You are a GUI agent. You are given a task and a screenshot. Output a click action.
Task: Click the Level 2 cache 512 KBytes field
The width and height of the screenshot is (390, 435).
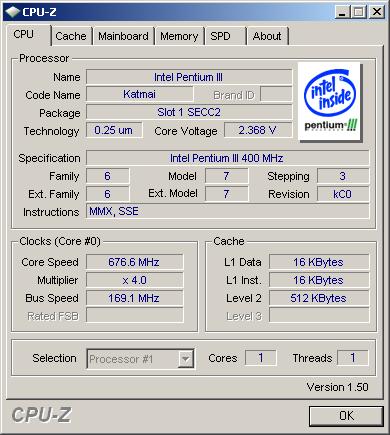[319, 298]
